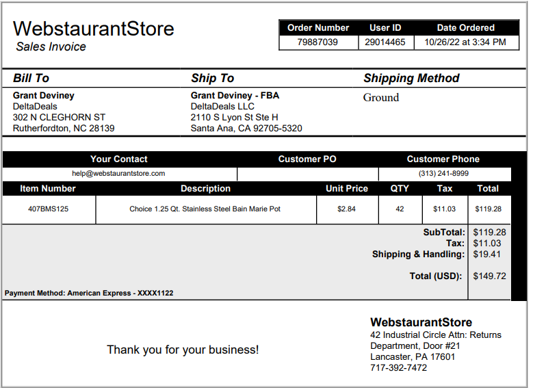Image resolution: width=533 pixels, height=392 pixels.
Task: Select the date ordered 10/26/22 at 3:34 PM
Action: [465, 42]
